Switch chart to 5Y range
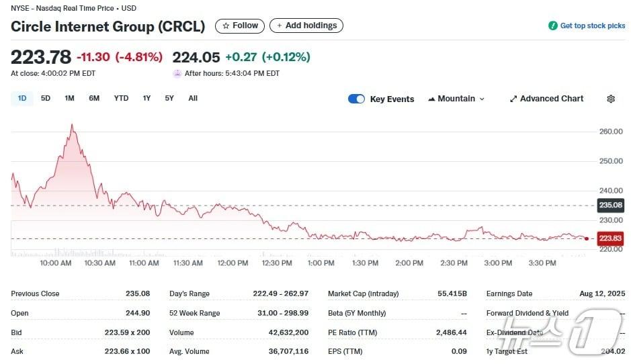This screenshot has width=631, height=364. [169, 98]
